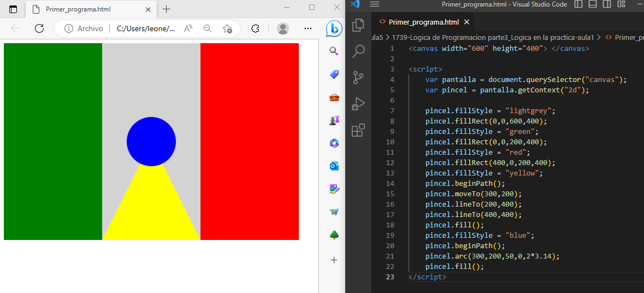Click the Edge address bar showing C:/Users/leone/
The image size is (644, 293).
146,28
